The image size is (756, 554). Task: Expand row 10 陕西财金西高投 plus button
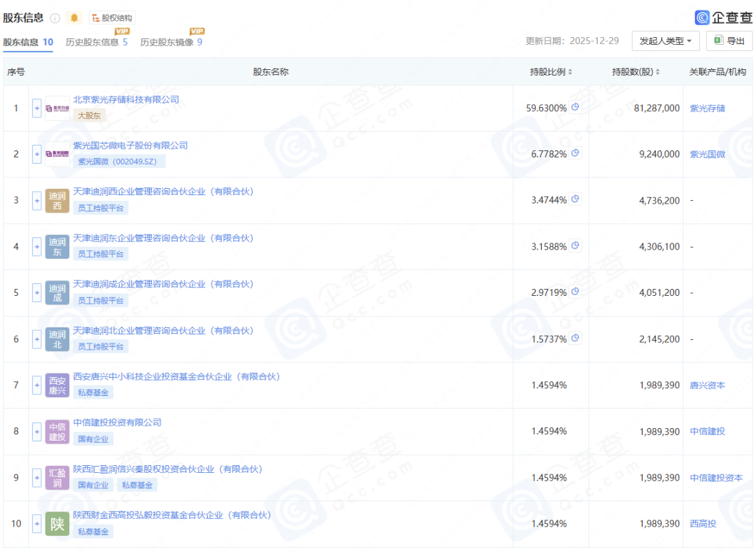pyautogui.click(x=36, y=524)
